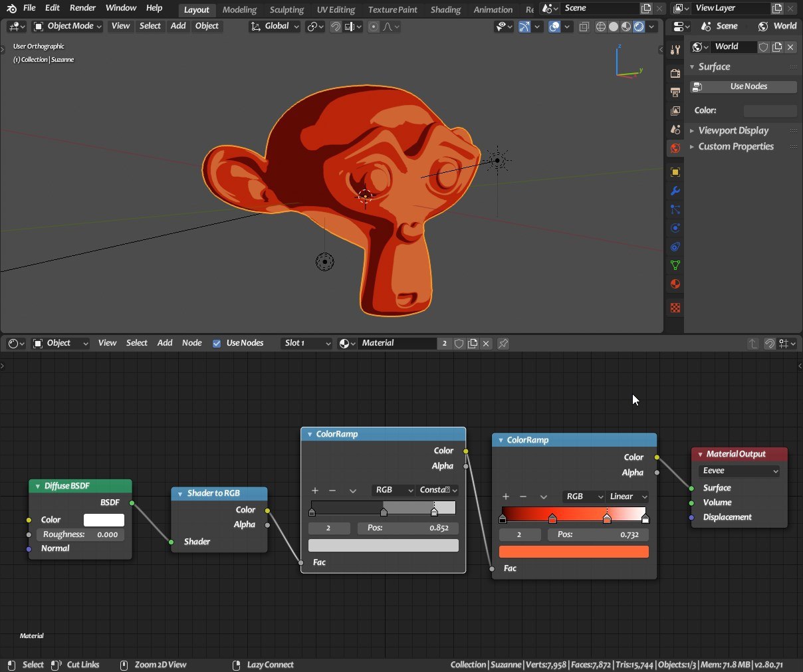Open the node editor Node menu

click(191, 343)
